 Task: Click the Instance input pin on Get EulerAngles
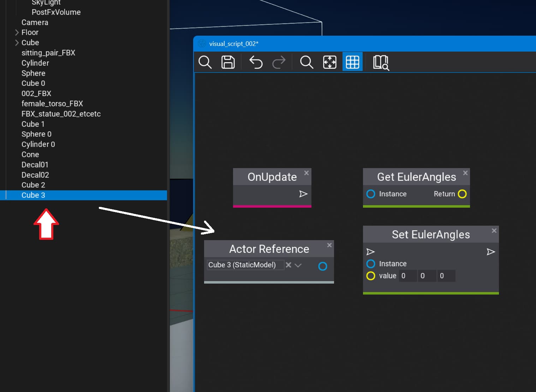(371, 194)
